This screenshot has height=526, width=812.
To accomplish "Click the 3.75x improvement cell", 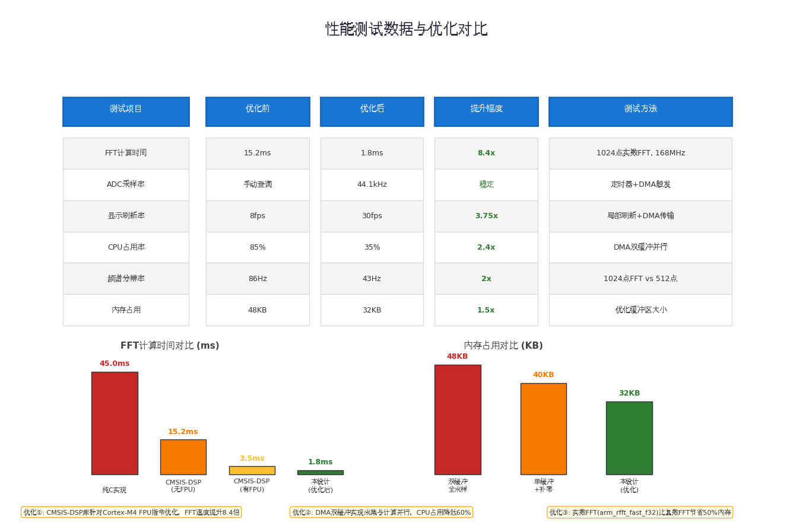I will (x=486, y=216).
